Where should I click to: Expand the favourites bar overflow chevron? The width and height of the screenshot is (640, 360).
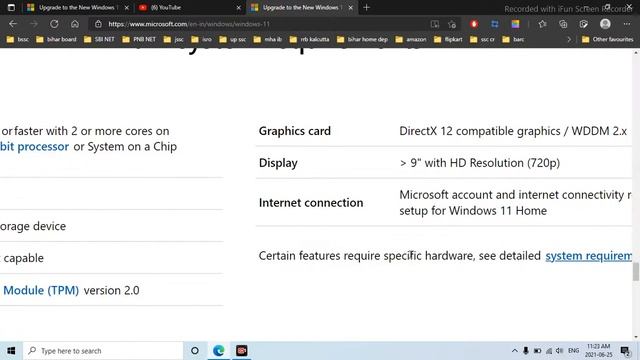click(569, 39)
